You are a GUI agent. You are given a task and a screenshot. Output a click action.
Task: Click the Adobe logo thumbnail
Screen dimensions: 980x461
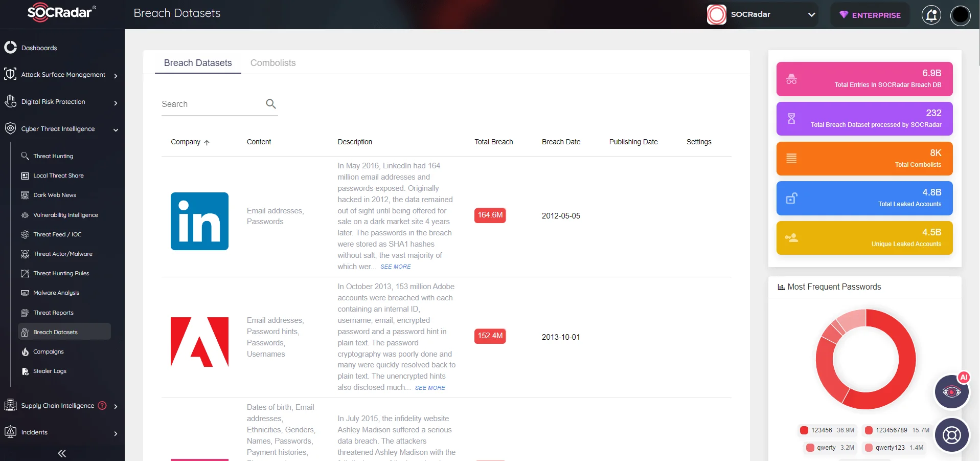point(199,342)
